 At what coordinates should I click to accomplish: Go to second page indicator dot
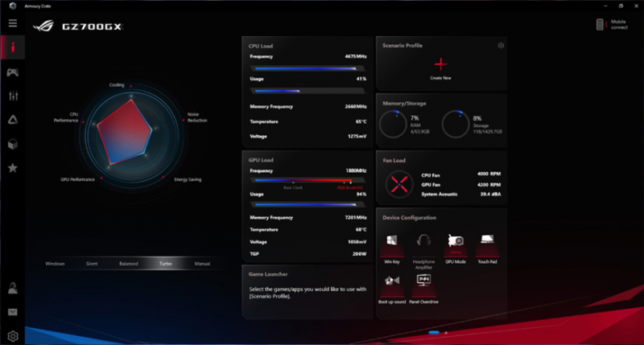(x=447, y=333)
